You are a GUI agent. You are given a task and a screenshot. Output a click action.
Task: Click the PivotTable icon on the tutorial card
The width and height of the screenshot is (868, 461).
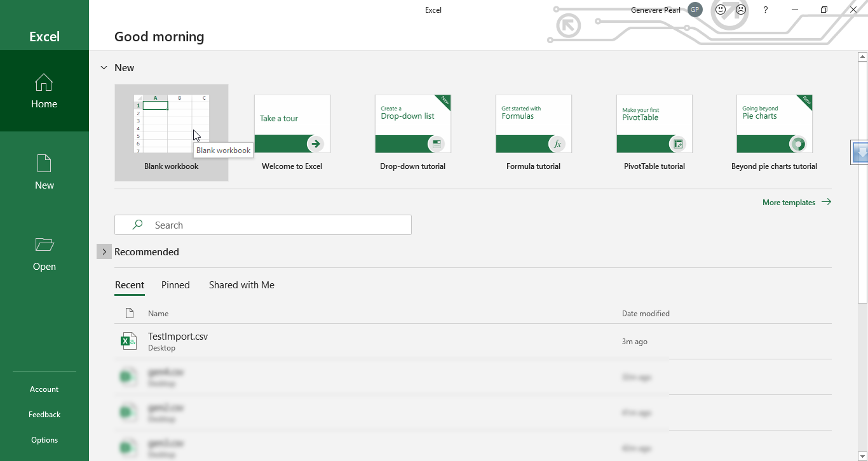pyautogui.click(x=678, y=144)
